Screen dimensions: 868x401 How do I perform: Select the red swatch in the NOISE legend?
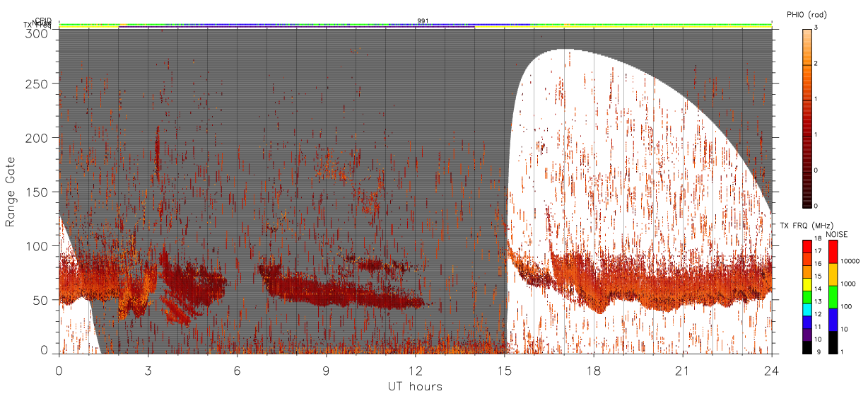833,252
